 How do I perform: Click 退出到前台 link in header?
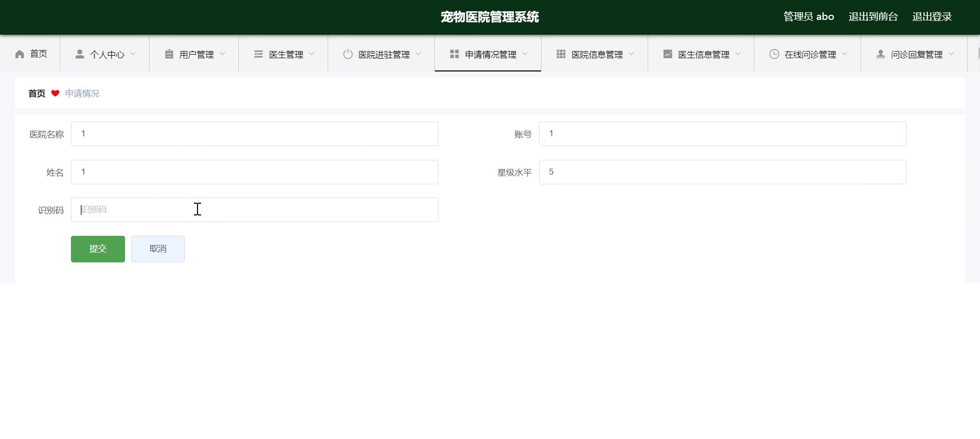pos(873,17)
